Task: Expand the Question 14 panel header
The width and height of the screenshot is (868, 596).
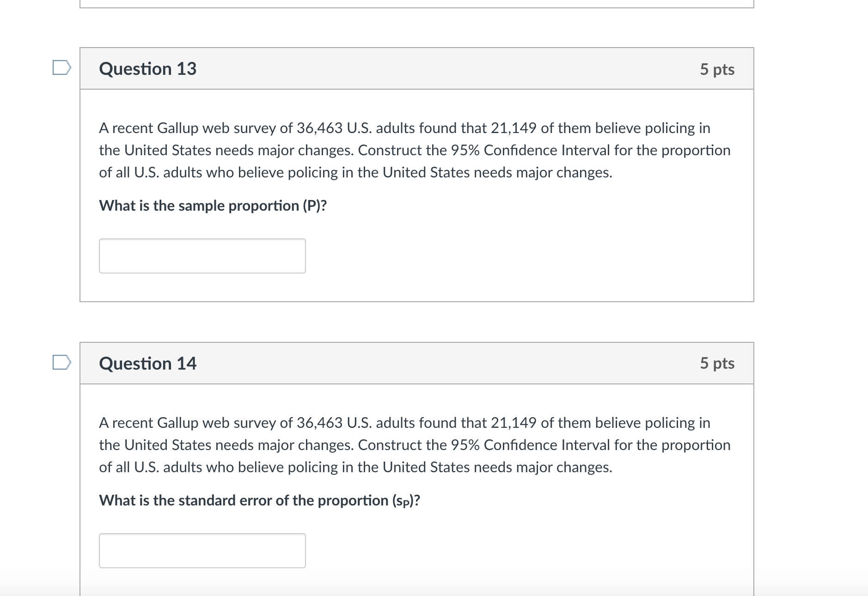Action: [x=416, y=363]
